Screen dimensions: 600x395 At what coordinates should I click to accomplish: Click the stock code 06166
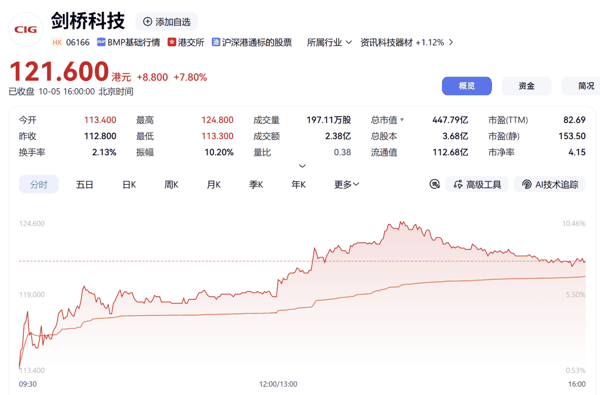[x=78, y=42]
